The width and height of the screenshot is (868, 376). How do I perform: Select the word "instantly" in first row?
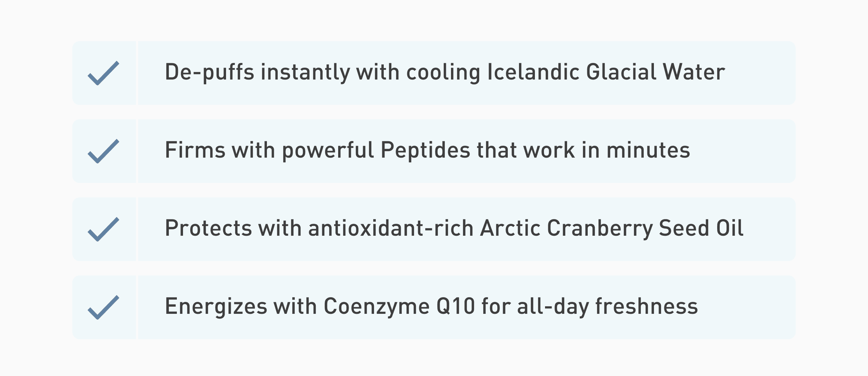pos(306,72)
